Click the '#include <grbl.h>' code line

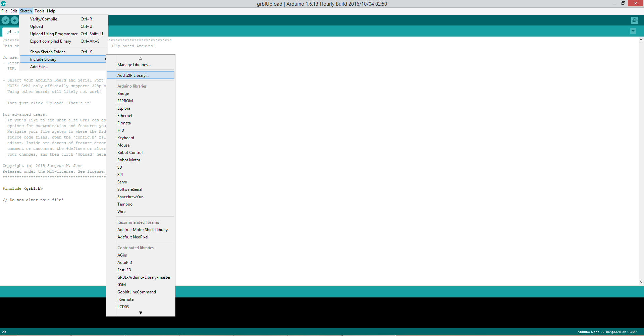click(23, 189)
